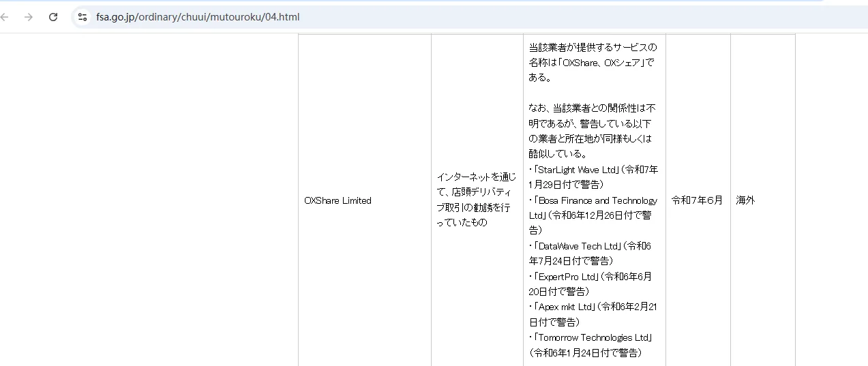The width and height of the screenshot is (868, 366).
Task: Click text 'インターネットを通じて、店頭デリバティブ取引の勧誘'
Action: [x=477, y=200]
